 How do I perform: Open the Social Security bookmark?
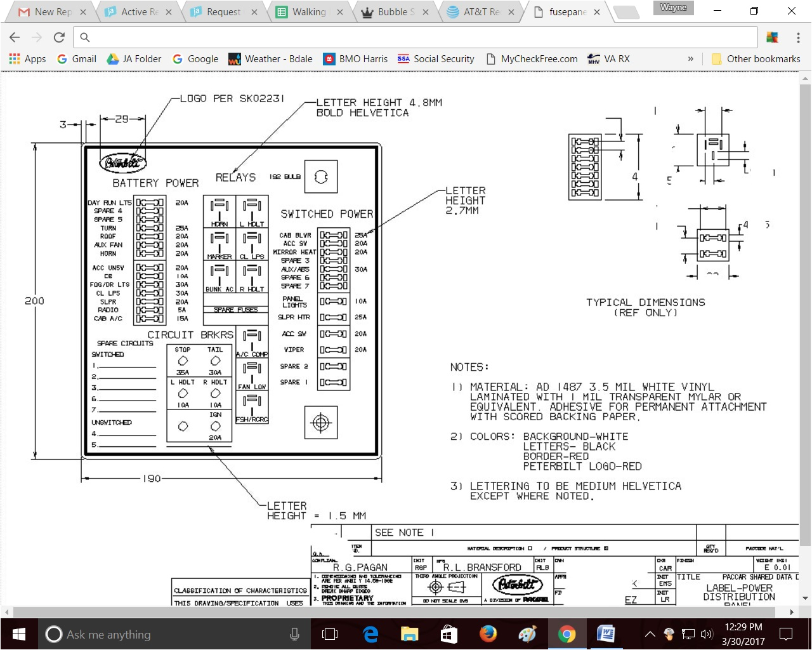[x=436, y=59]
